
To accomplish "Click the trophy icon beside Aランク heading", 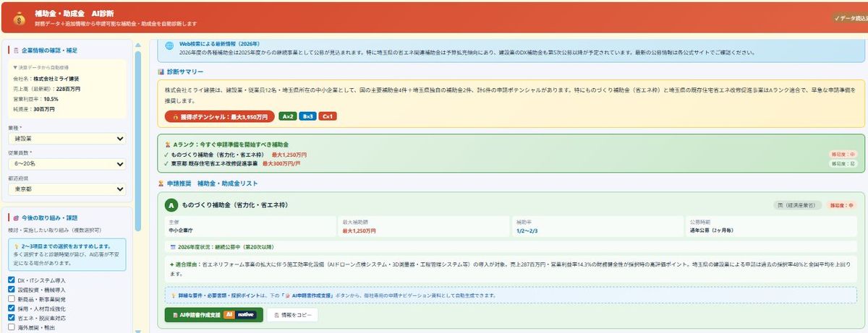I will 169,144.
